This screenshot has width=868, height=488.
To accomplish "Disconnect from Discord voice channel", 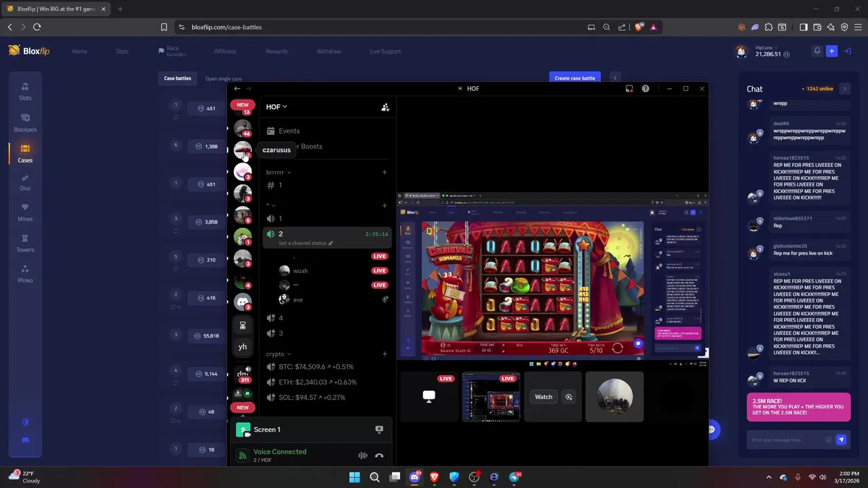I will pos(379,455).
